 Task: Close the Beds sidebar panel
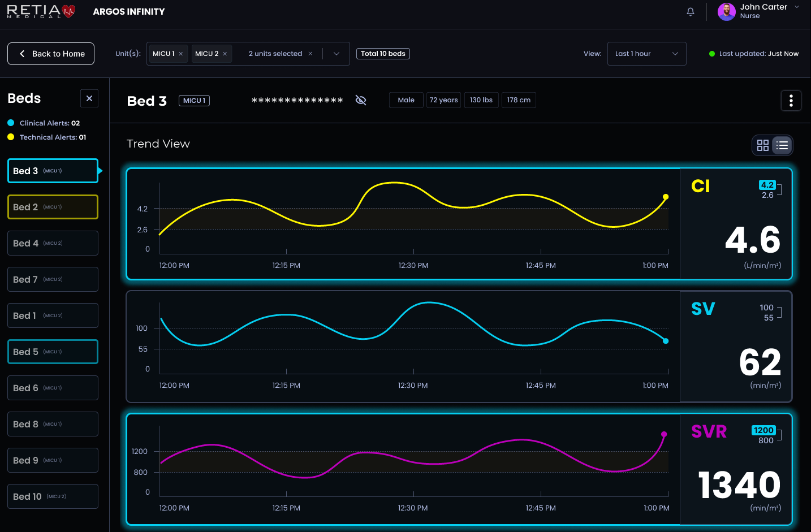[x=89, y=98]
